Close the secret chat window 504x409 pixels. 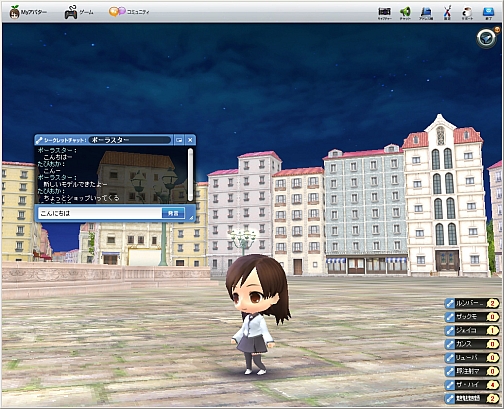(x=190, y=140)
